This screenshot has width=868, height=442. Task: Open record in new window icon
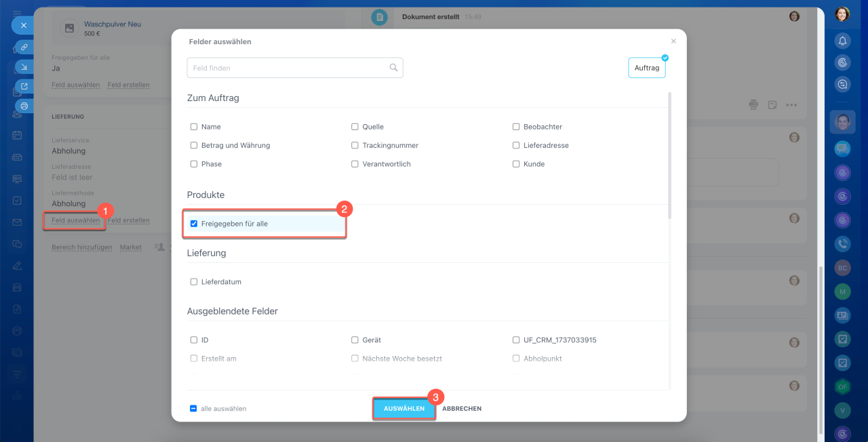click(x=24, y=86)
